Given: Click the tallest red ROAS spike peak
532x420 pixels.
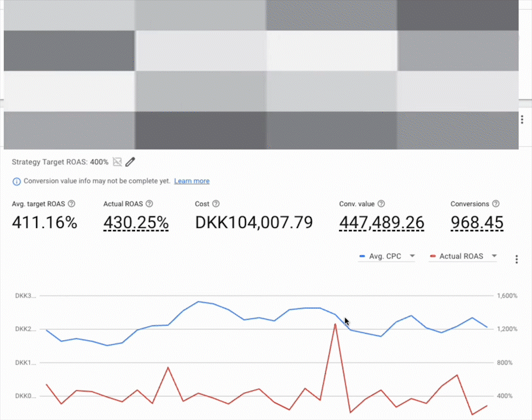Looking at the screenshot, I should pyautogui.click(x=334, y=324).
